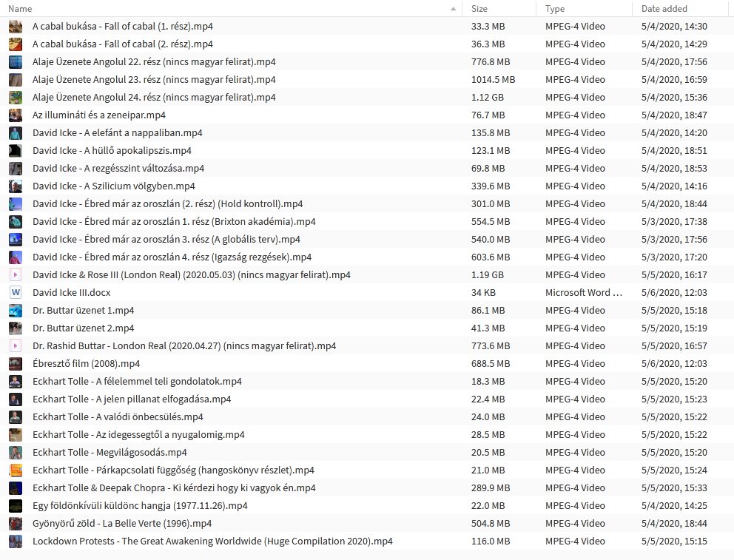
Task: Click the date 5/4/2020, 18:47
Action: (x=674, y=115)
